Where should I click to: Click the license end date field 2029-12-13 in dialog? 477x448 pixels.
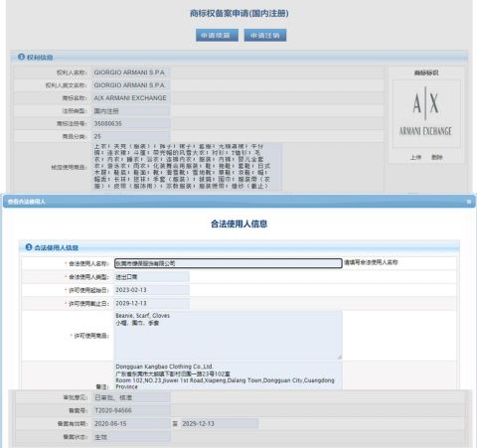(152, 303)
